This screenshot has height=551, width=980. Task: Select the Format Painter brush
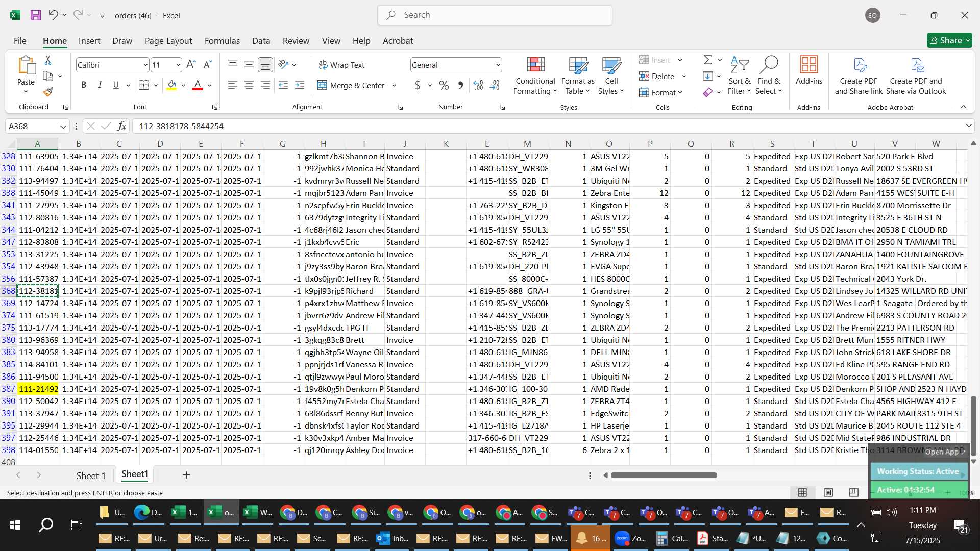tap(48, 92)
